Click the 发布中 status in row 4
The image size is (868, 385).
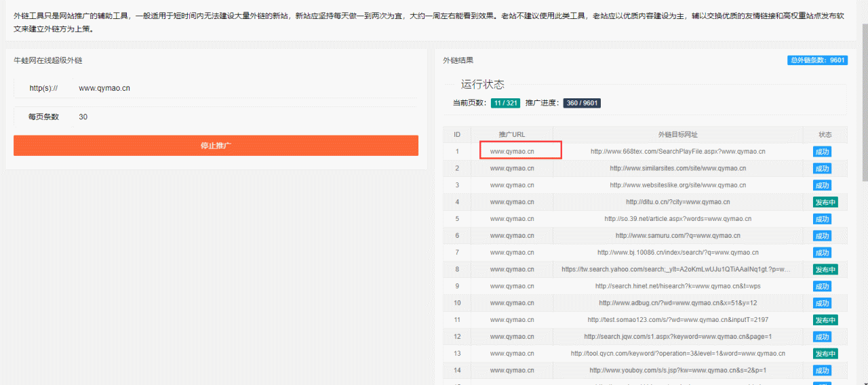click(x=825, y=202)
